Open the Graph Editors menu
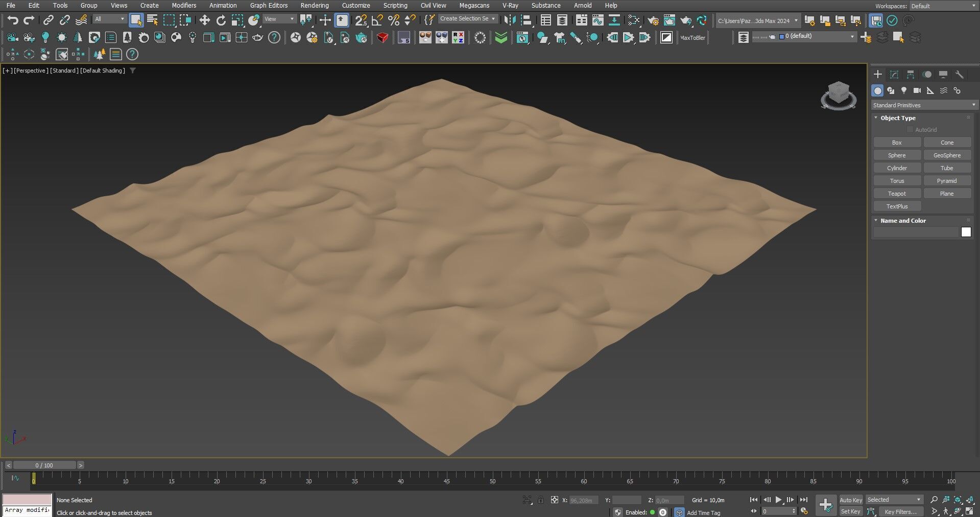The image size is (980, 517). 269,6
